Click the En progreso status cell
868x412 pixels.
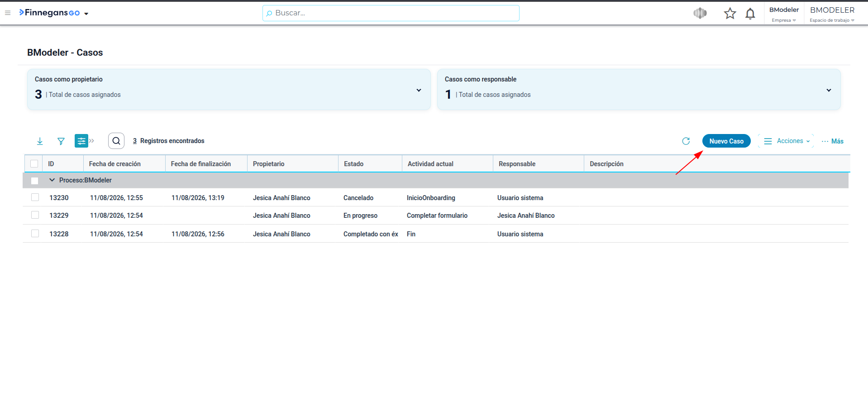click(x=360, y=216)
